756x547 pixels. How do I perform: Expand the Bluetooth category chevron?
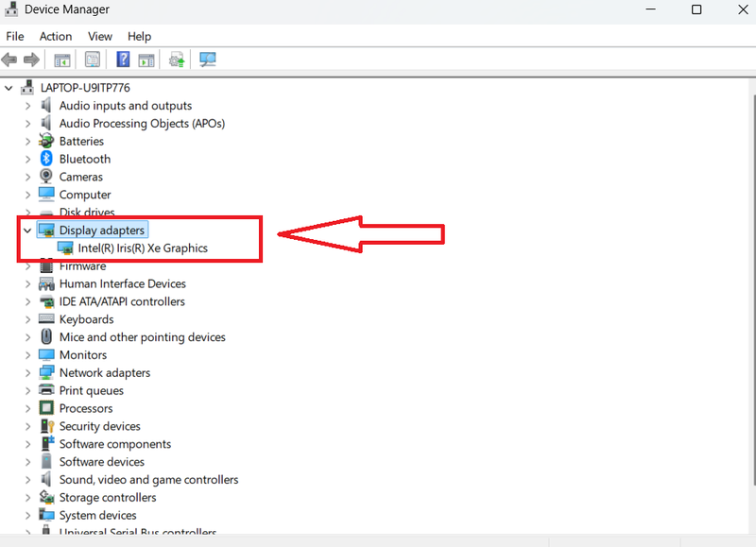tap(27, 159)
